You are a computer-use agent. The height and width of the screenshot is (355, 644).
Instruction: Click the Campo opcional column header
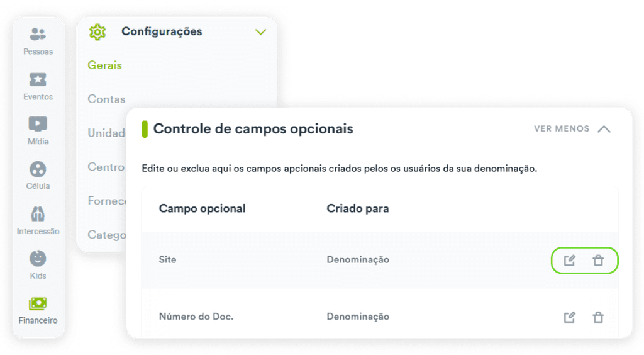point(202,209)
